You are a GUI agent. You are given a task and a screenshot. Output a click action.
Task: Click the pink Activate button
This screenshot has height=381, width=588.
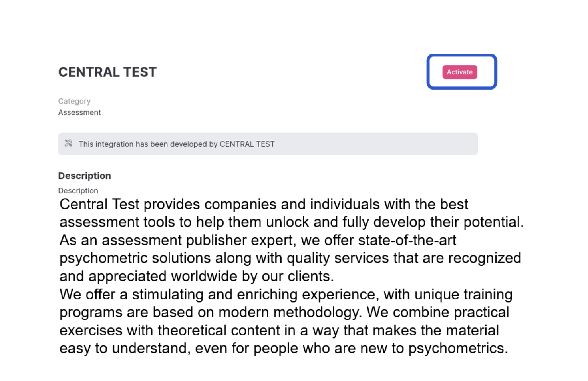coord(459,72)
